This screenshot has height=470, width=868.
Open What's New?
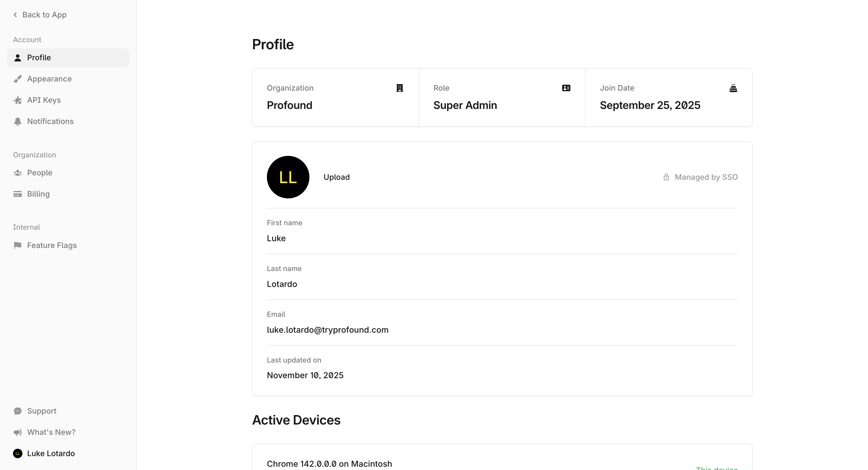[68, 432]
